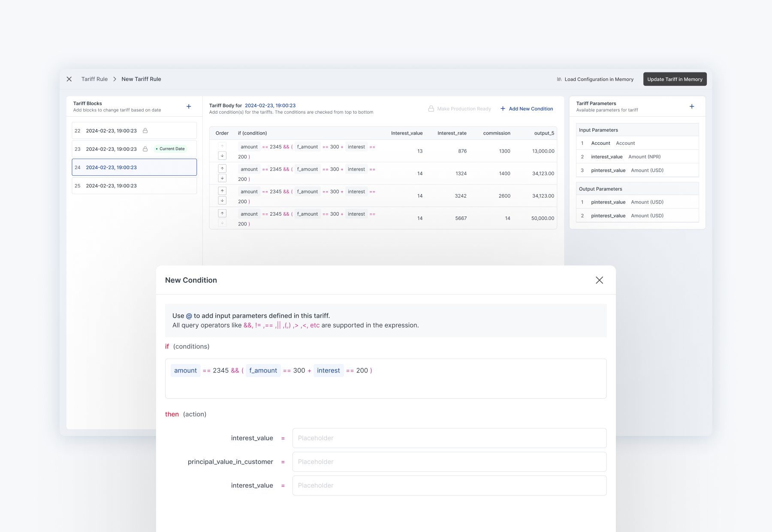
Task: Move second condition row up
Action: click(x=222, y=168)
